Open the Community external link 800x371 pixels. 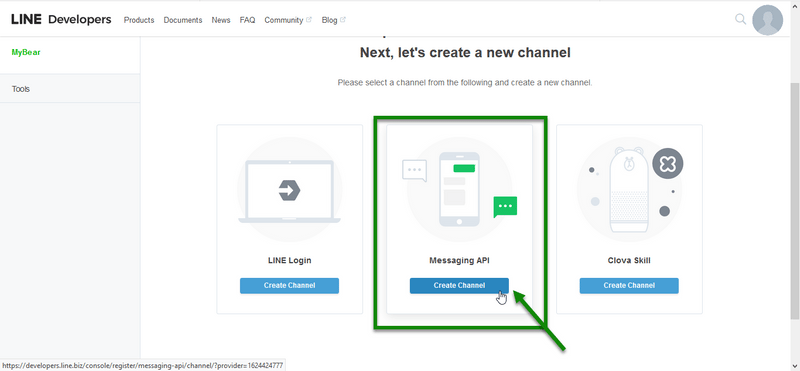288,20
